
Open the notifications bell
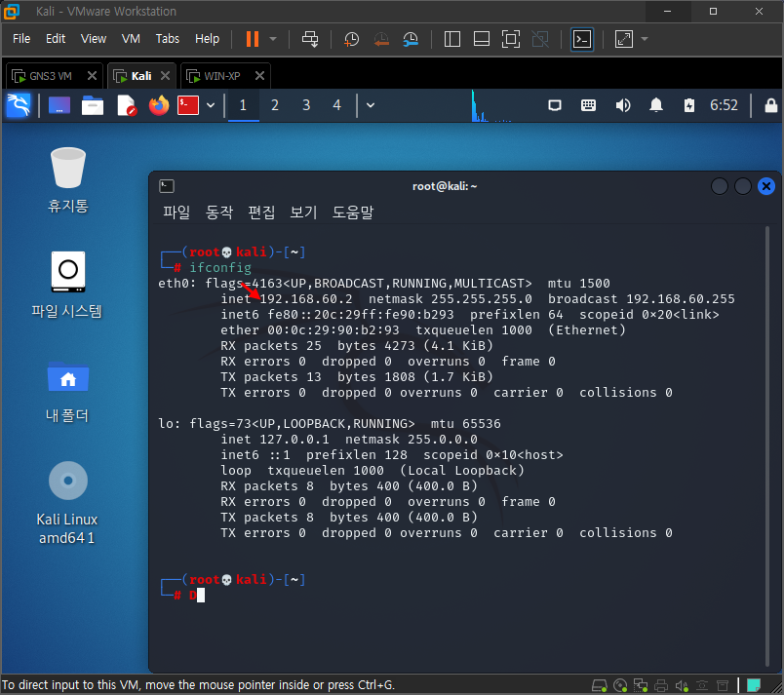click(656, 105)
